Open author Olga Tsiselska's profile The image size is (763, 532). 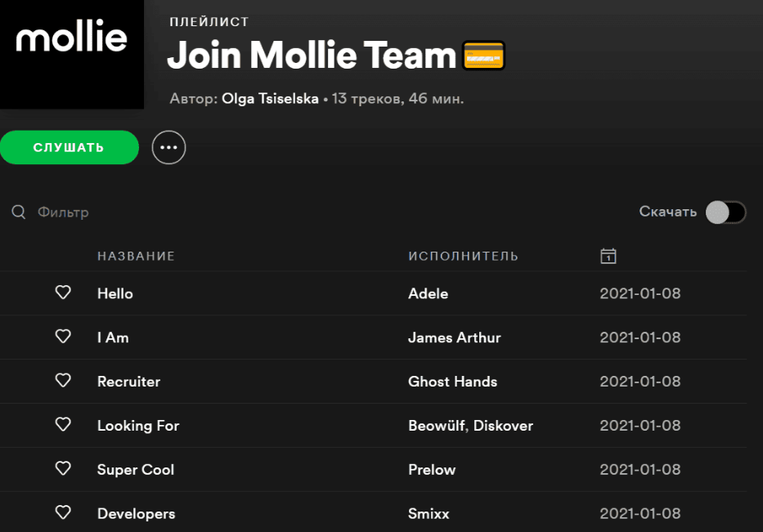tap(270, 100)
